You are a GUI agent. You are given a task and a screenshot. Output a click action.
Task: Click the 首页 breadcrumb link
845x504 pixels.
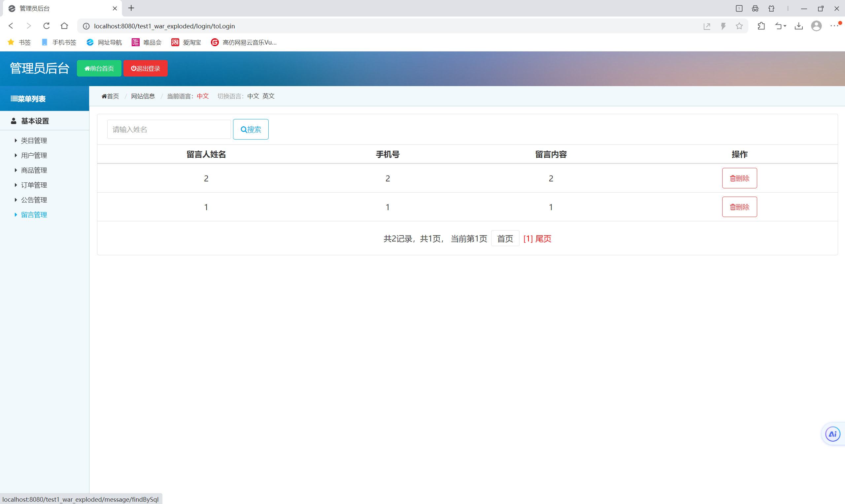tap(110, 96)
